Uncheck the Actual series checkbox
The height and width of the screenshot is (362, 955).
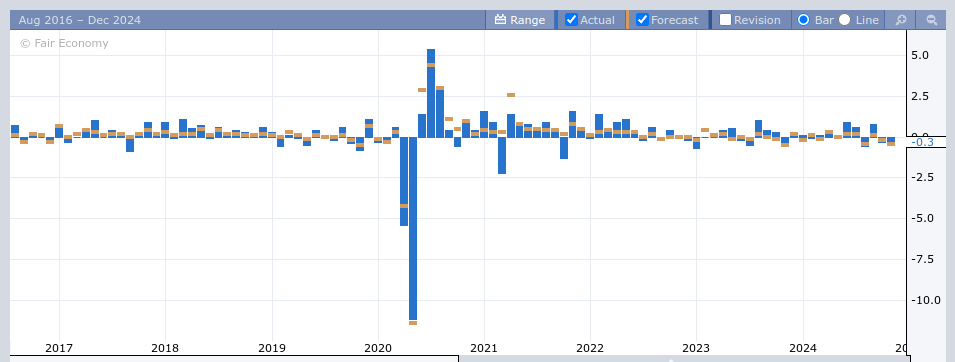click(x=571, y=20)
